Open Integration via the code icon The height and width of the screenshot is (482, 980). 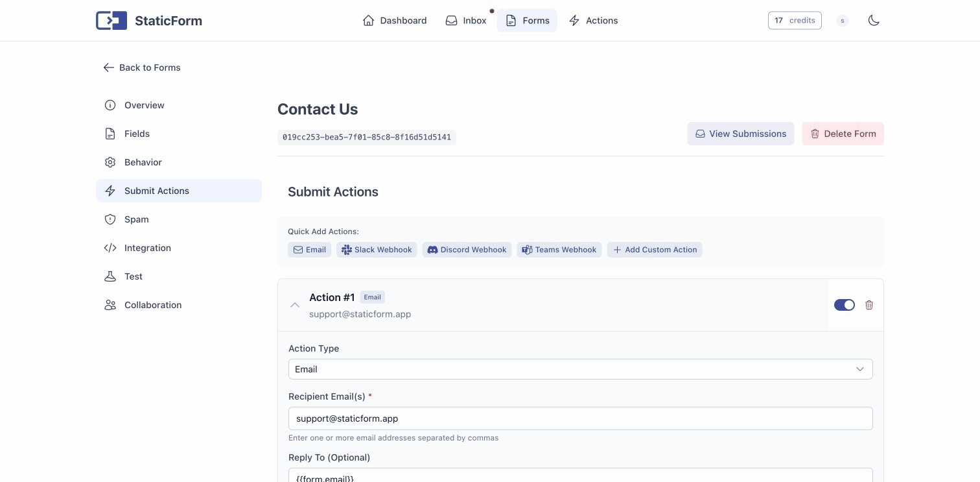click(110, 248)
